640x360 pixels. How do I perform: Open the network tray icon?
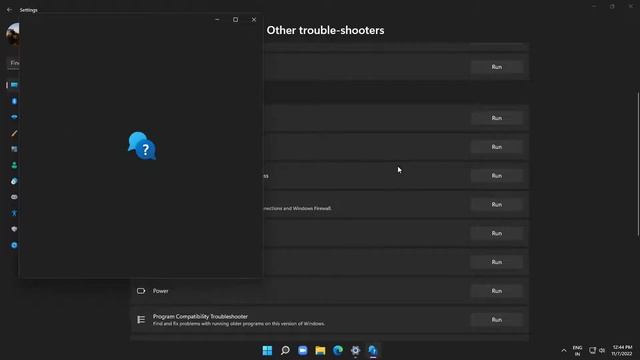click(592, 350)
